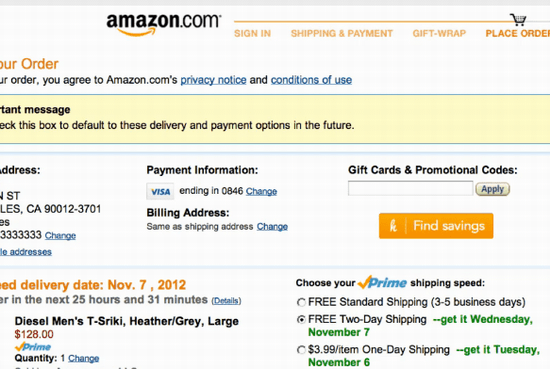Go to the SIGN IN step
550x369 pixels.
click(x=253, y=33)
